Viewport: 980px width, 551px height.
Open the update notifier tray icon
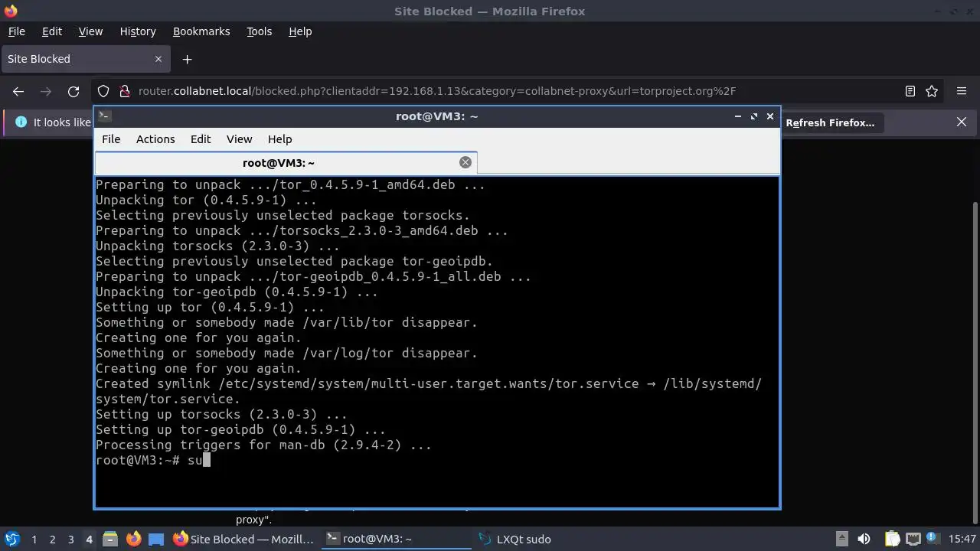click(x=933, y=539)
